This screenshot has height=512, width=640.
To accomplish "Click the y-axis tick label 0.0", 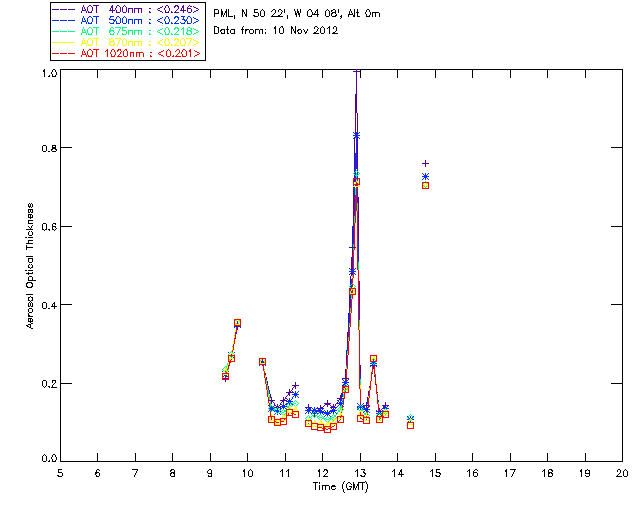I will pos(49,459).
